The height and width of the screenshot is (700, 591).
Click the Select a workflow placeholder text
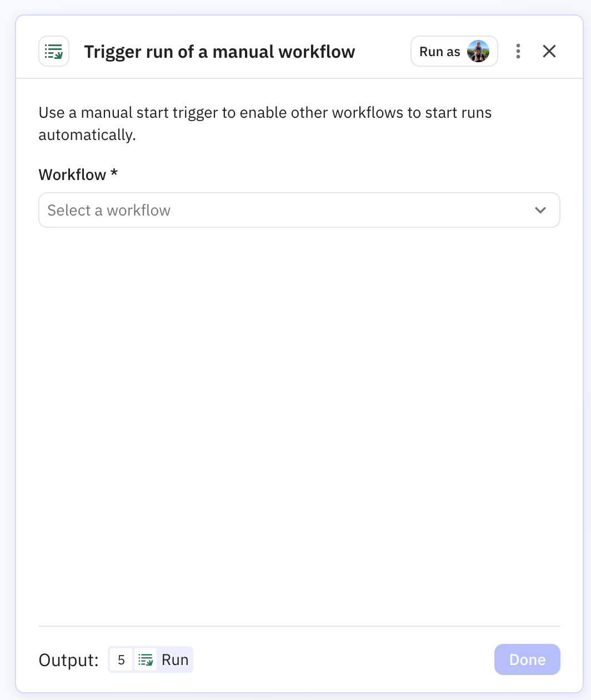pyautogui.click(x=109, y=211)
